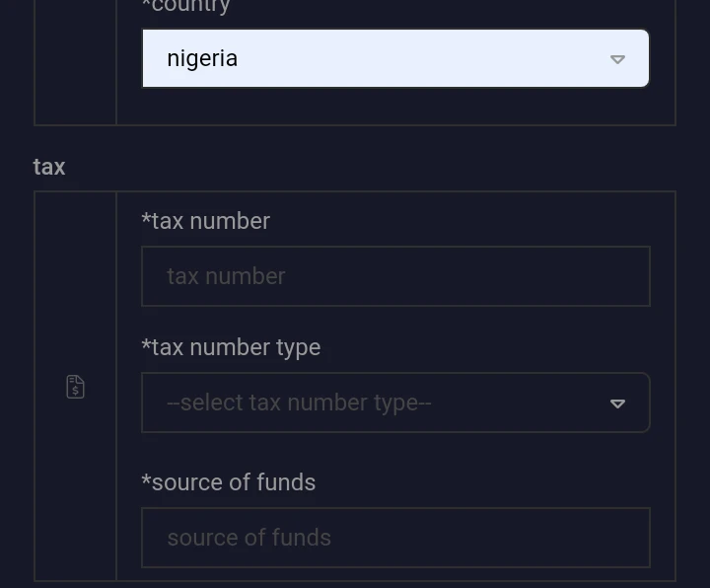
Task: Click the tax number type arrow
Action: pyautogui.click(x=617, y=404)
